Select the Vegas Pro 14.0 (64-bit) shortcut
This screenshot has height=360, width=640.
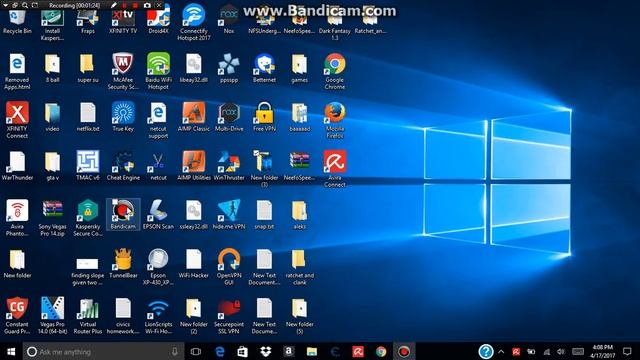52,316
